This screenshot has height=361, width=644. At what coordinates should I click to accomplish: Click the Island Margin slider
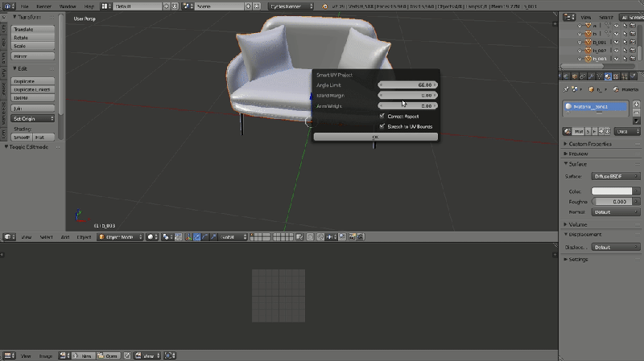(407, 95)
